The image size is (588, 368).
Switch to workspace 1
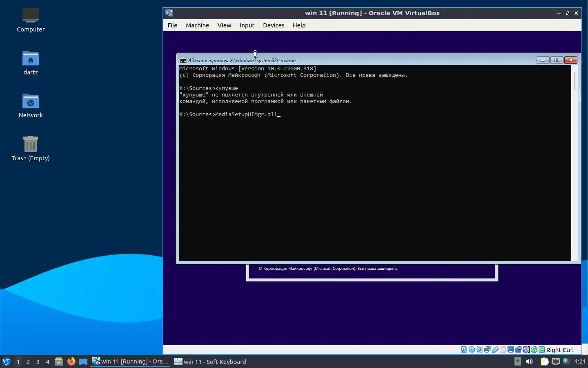(18, 361)
